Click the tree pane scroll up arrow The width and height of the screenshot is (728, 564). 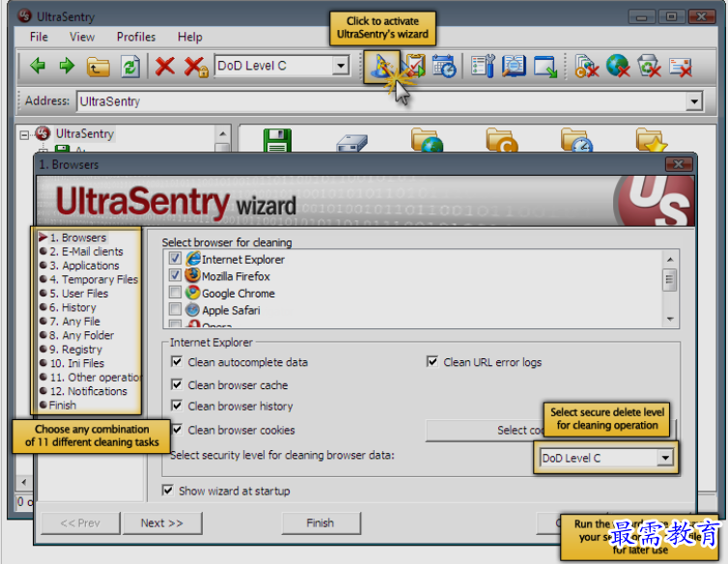tap(223, 134)
